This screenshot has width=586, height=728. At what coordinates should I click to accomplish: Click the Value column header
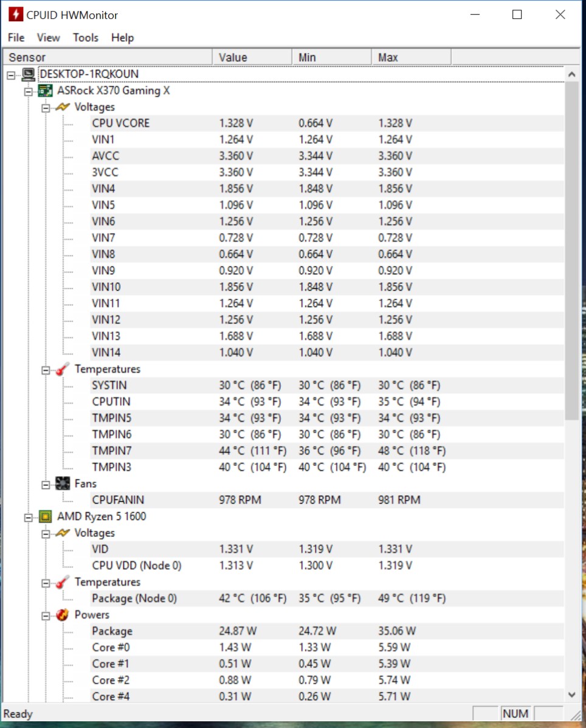point(252,57)
